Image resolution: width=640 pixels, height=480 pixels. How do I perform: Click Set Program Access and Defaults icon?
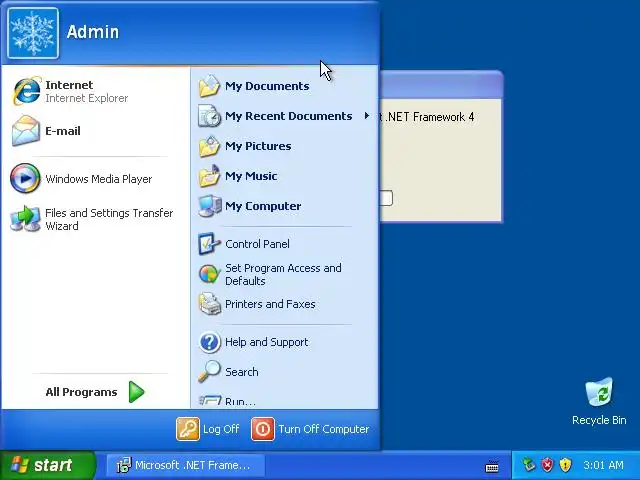click(x=210, y=274)
